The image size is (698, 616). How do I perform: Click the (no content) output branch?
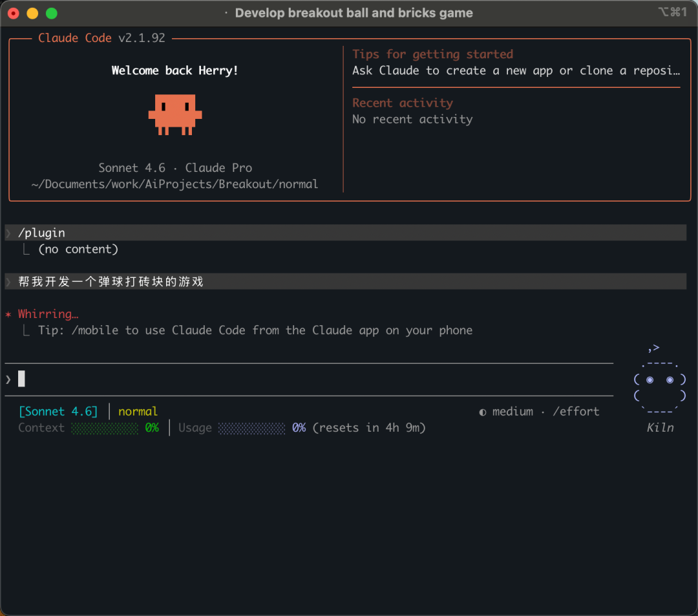tap(78, 250)
